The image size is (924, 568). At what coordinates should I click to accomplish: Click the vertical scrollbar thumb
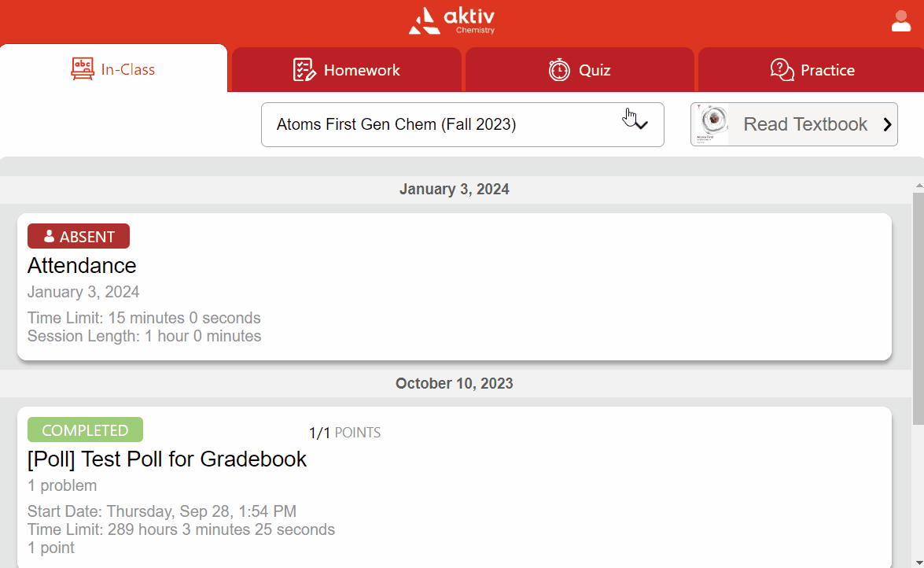[x=918, y=307]
